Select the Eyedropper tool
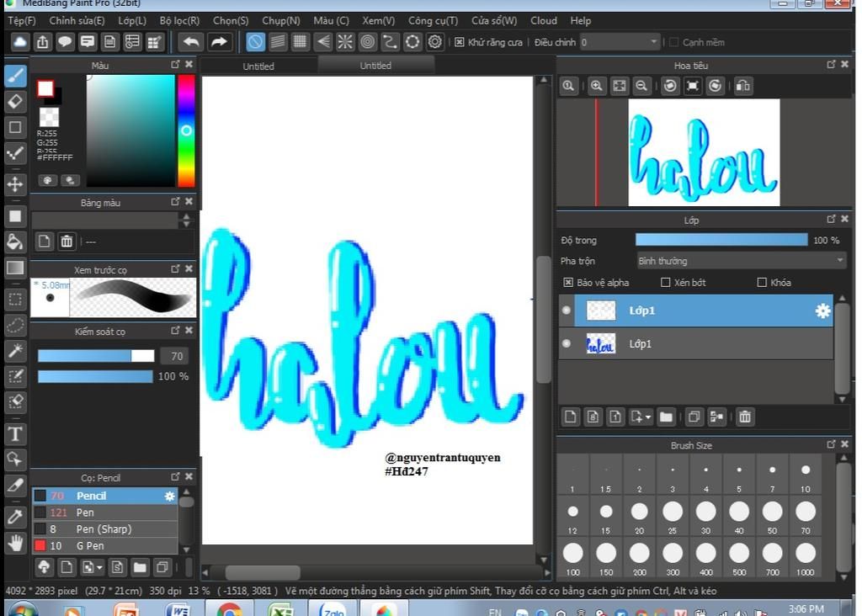 (15, 516)
